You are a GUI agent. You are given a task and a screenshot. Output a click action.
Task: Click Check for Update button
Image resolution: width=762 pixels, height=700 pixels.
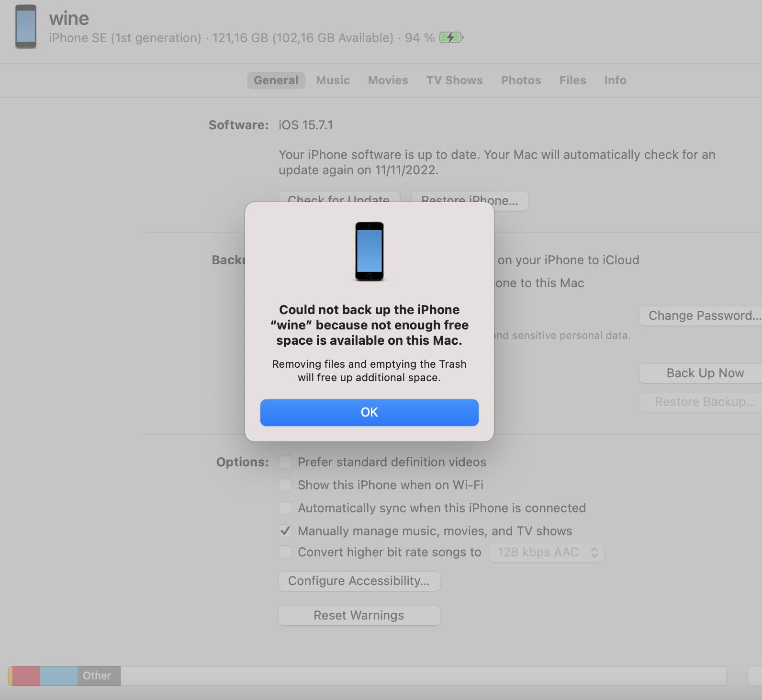[339, 197]
